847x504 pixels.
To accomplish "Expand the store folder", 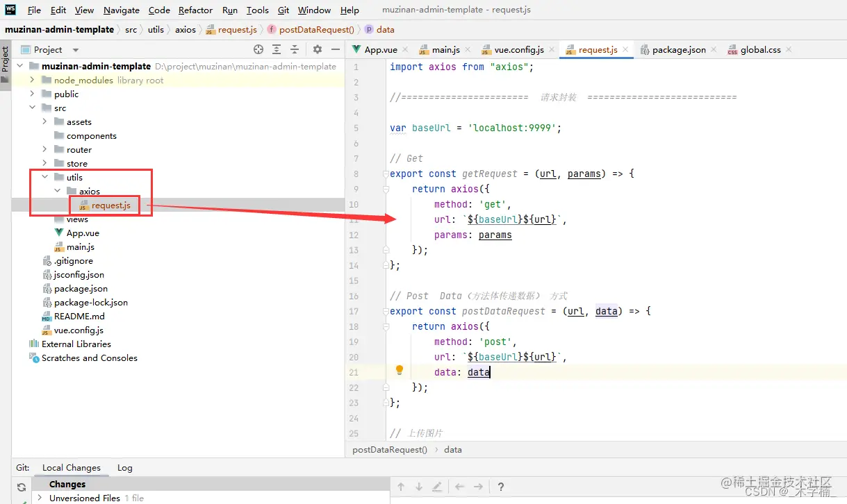I will (44, 163).
